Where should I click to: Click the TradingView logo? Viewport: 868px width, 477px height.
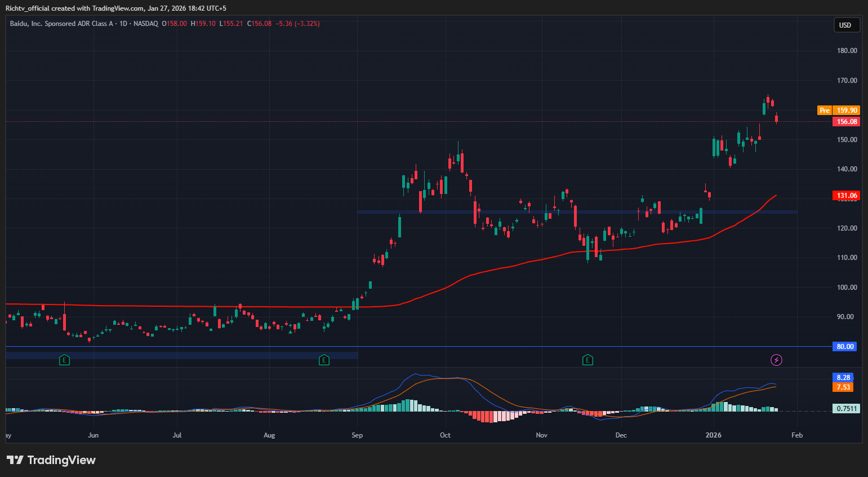(51, 460)
